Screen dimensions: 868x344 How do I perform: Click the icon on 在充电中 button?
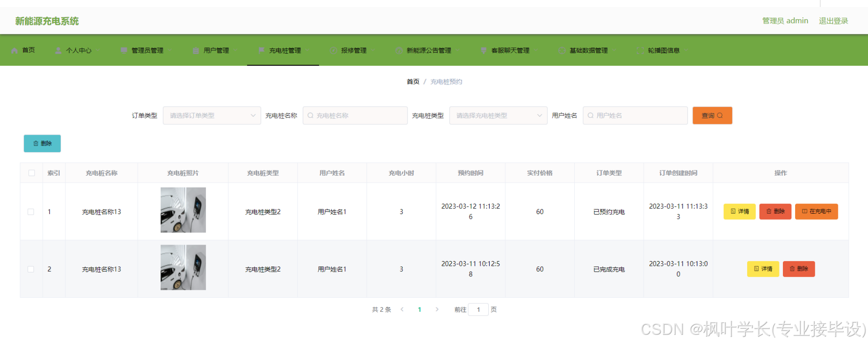coord(805,211)
